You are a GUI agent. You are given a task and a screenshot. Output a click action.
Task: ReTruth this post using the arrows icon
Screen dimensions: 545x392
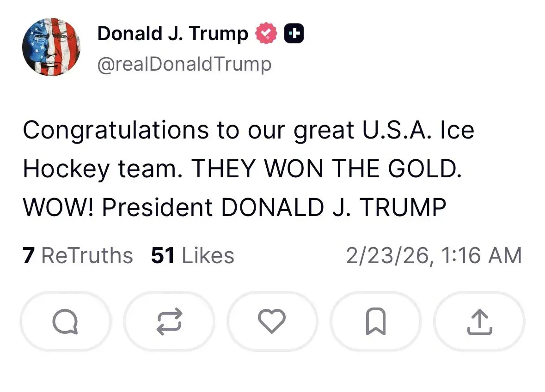coord(169,321)
